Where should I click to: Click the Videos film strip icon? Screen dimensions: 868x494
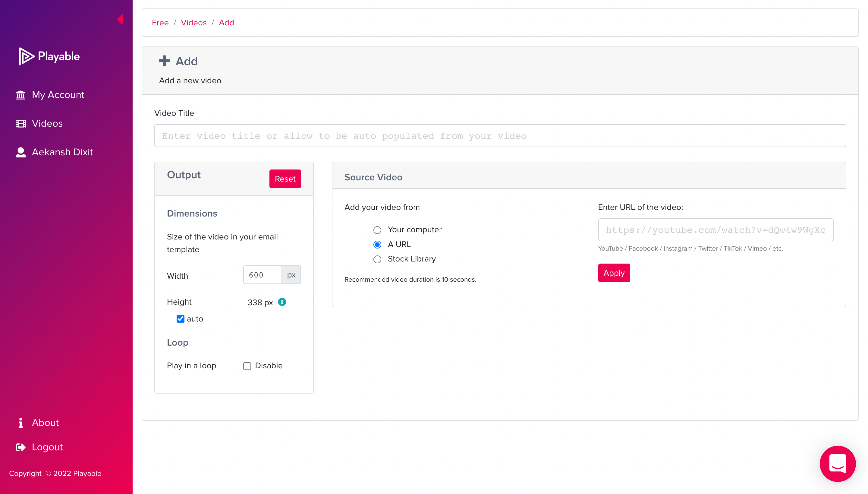[x=20, y=124]
